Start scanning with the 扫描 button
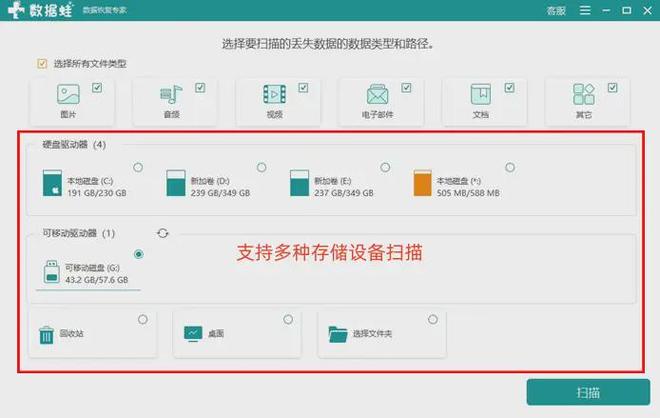 tap(588, 392)
